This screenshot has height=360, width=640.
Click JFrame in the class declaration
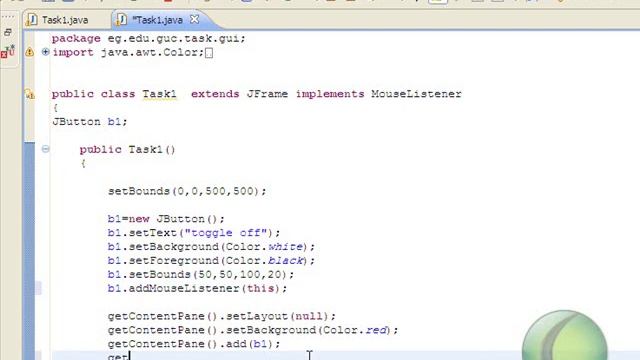coord(267,94)
